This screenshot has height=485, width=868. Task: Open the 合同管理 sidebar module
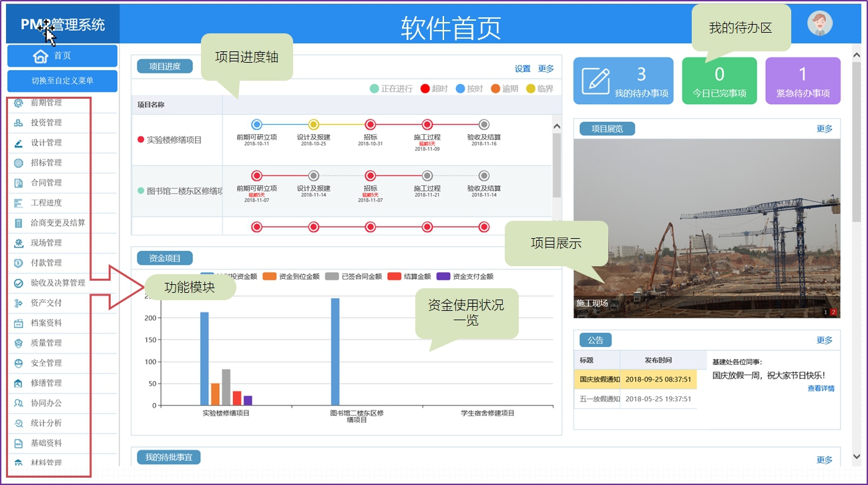pos(45,183)
